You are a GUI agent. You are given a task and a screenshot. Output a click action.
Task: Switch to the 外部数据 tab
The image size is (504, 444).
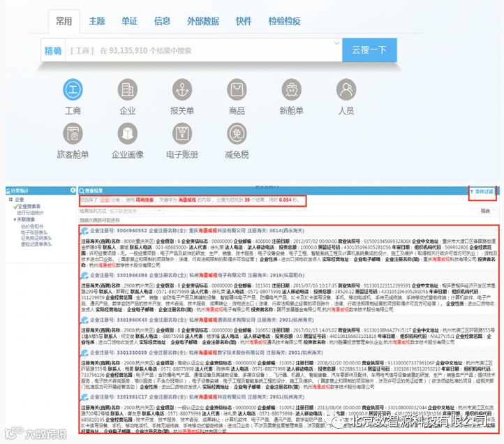coord(203,21)
